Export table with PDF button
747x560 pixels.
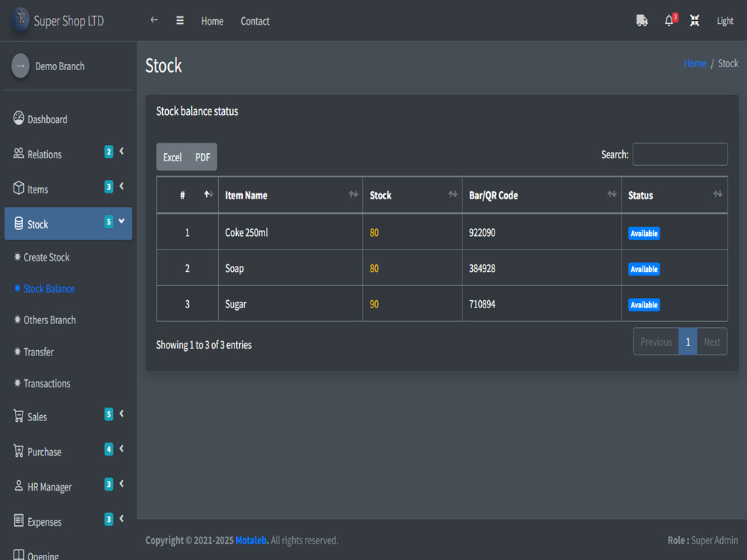coord(202,157)
